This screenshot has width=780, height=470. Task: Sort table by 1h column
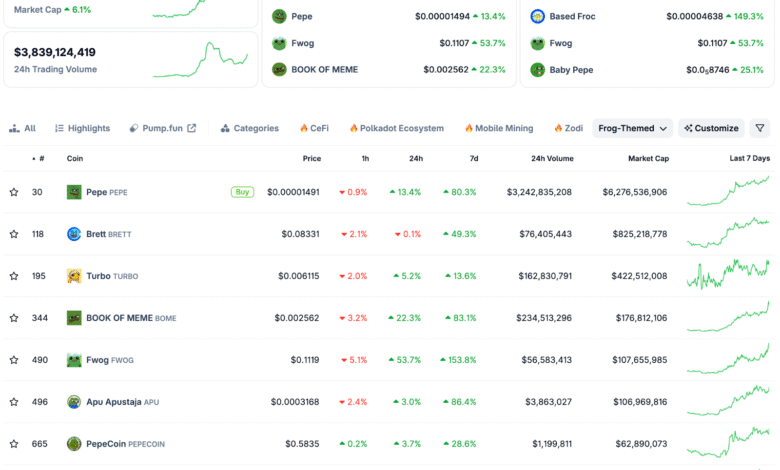365,159
